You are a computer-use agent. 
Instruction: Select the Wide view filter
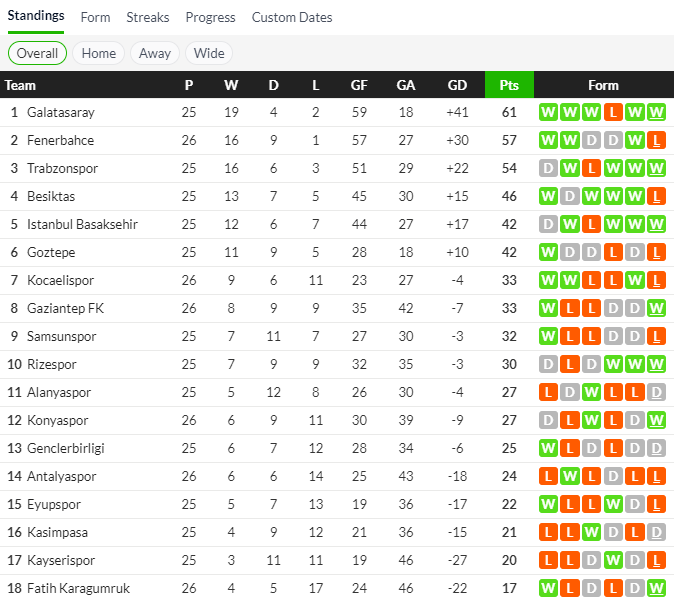coord(209,53)
